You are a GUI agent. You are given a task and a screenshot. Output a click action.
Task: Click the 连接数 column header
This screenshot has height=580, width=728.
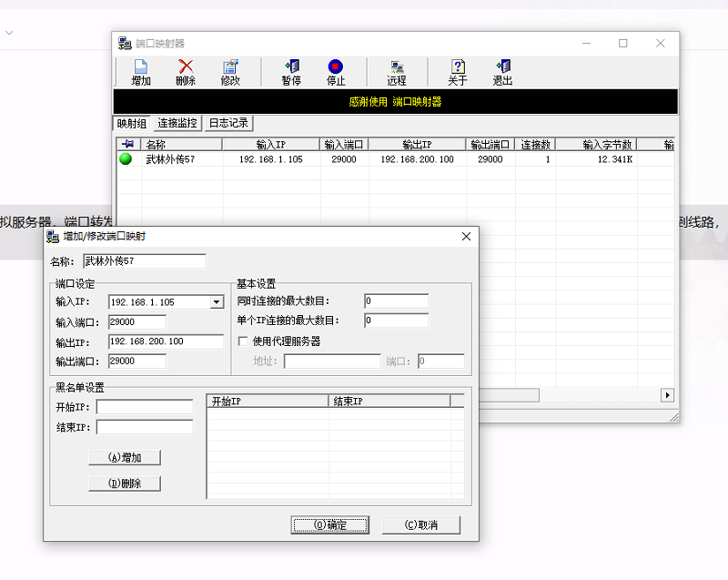tap(535, 144)
